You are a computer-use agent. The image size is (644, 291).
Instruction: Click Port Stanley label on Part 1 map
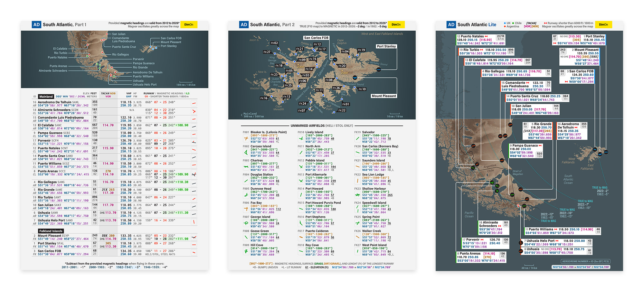tap(169, 46)
